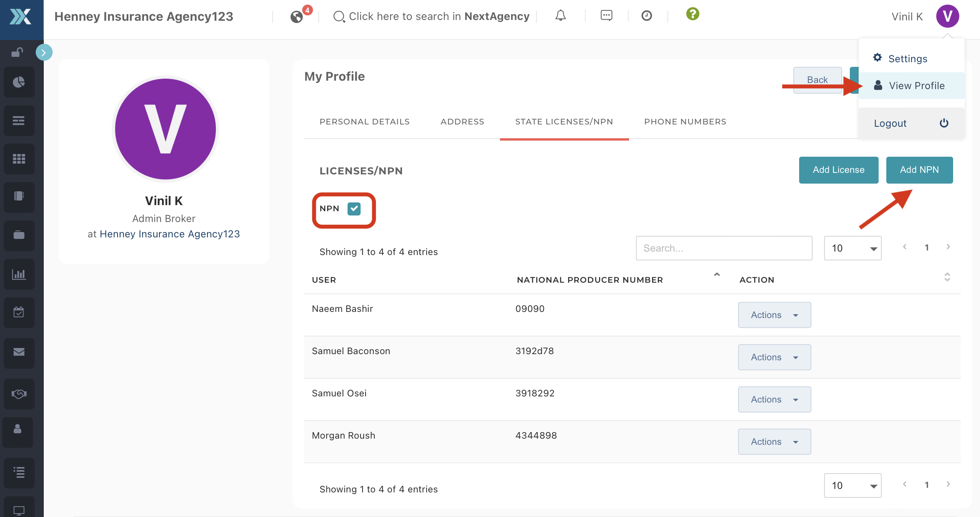Click the license Search input field

coord(723,248)
